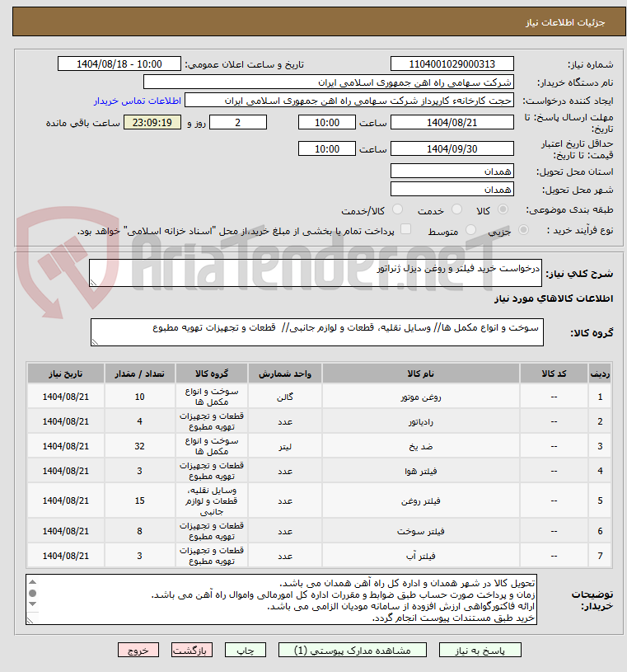The height and width of the screenshot is (672, 627).
Task: Click the بازگشت back button
Action: coord(191,650)
